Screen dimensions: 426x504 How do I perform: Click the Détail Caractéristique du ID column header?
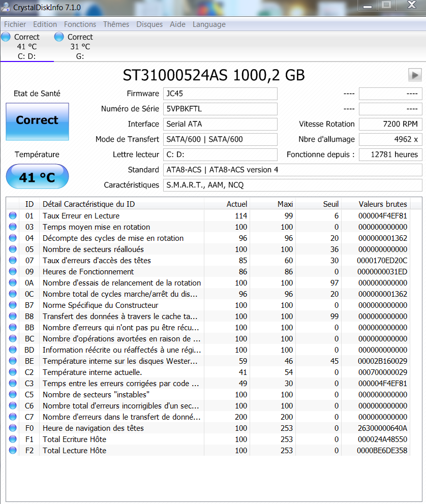click(121, 204)
